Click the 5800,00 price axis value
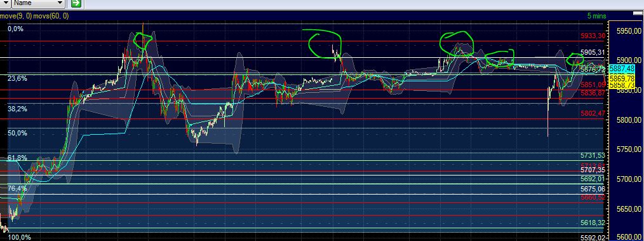Image resolution: width=644 pixels, height=241 pixels. [x=629, y=121]
